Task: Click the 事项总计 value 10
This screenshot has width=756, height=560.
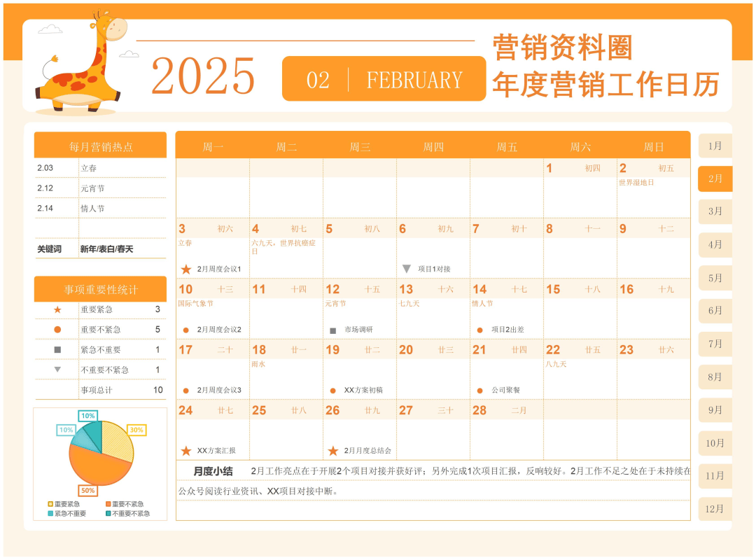Action: pyautogui.click(x=157, y=390)
